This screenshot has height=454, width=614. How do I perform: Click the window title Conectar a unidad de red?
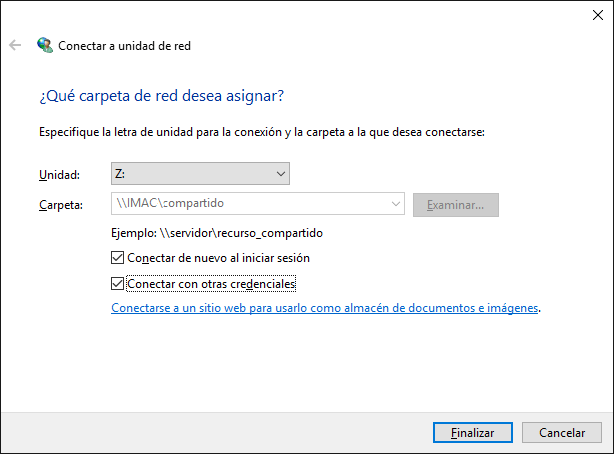click(124, 46)
